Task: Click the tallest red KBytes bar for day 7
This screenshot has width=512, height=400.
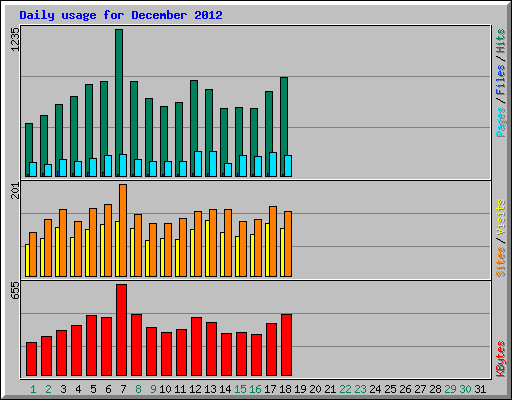Action: 122,330
